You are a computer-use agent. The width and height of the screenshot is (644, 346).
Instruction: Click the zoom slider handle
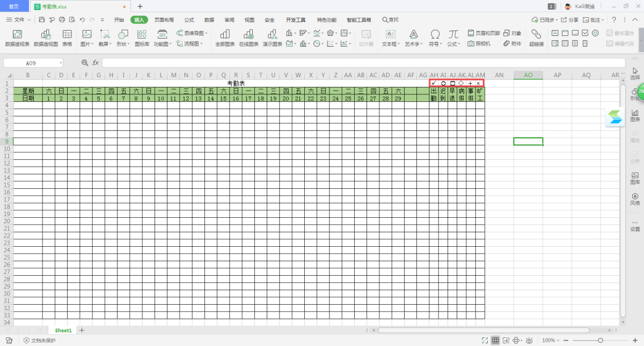point(600,341)
